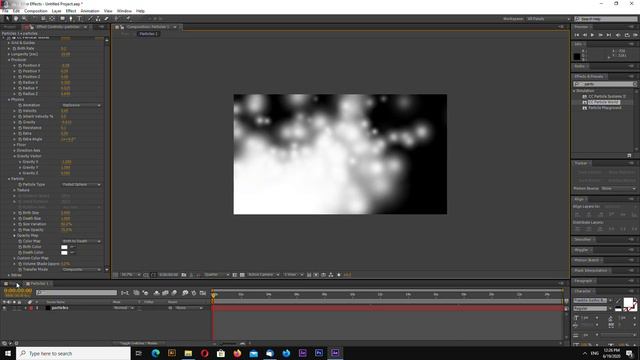Screen dimensions: 640x360
Task: Open fill color swatch in Character panel
Action: (629, 302)
